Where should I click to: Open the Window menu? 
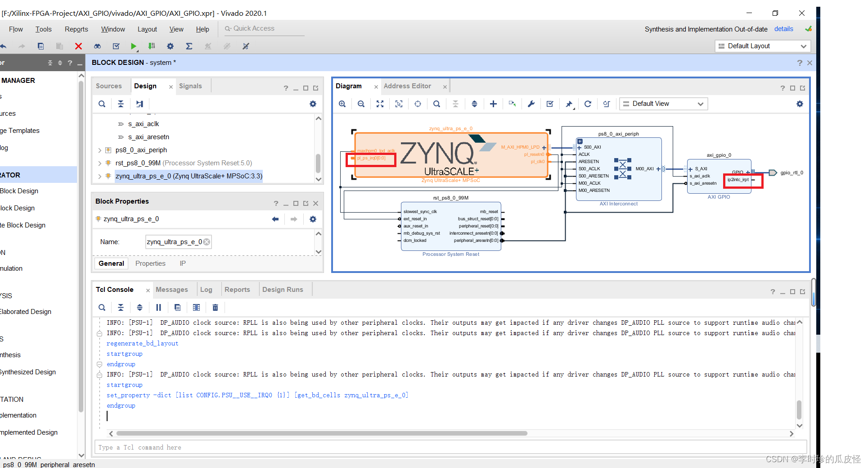coord(113,29)
